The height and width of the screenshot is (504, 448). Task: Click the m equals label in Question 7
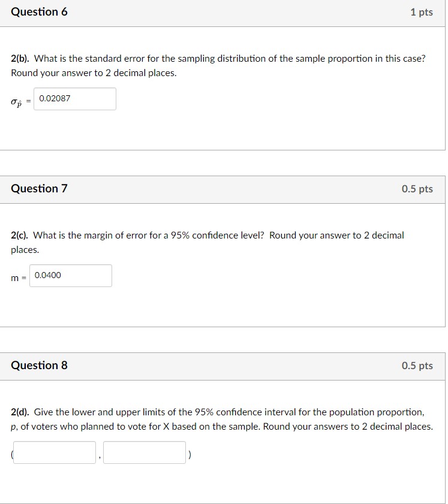pyautogui.click(x=17, y=276)
